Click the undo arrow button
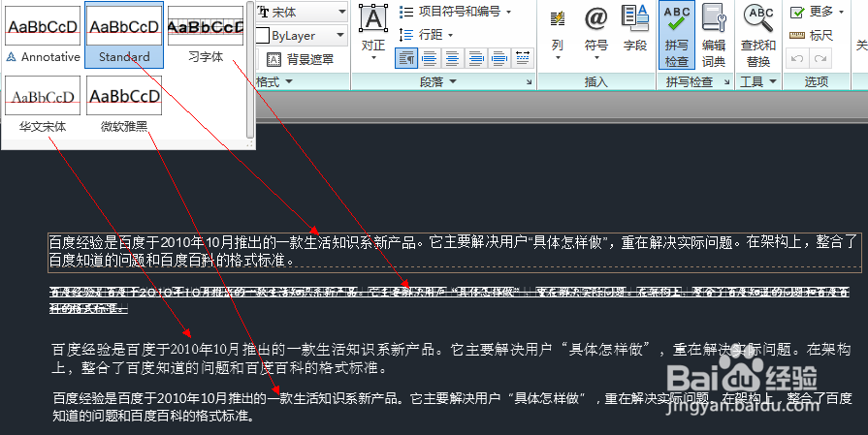Screen dimensions: 868x435 coord(798,58)
